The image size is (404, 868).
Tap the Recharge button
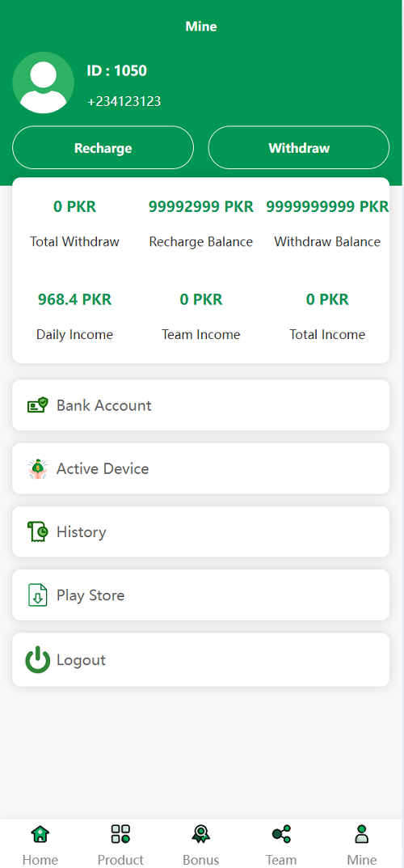(103, 148)
